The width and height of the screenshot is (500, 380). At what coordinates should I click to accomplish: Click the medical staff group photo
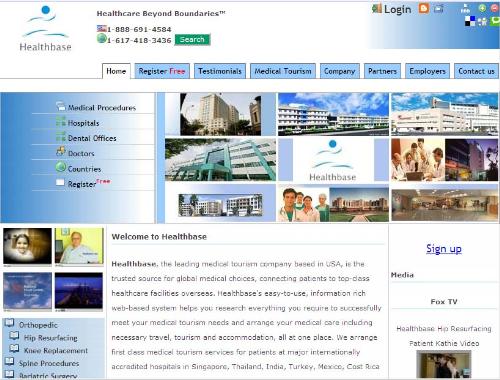pos(304,203)
